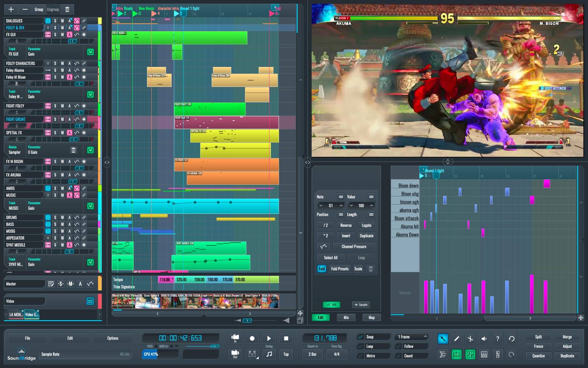Screen dimensions: 588x368
Task: Expand the FOLEY & SFX group
Action: click(x=48, y=28)
